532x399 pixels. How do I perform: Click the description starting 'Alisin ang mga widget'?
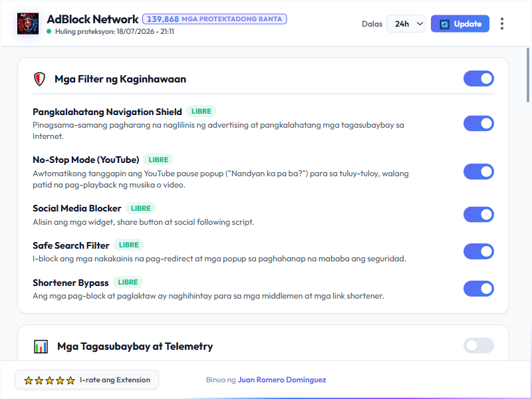[143, 222]
